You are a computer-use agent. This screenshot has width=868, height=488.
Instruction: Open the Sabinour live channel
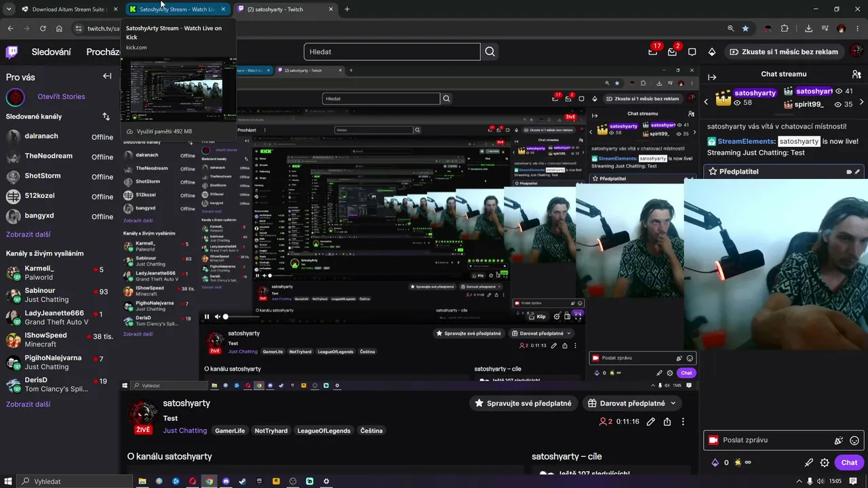(60, 295)
